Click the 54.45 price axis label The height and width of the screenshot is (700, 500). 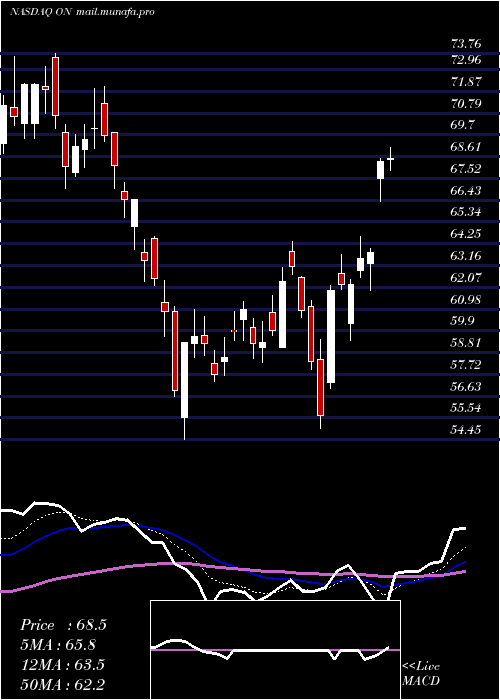pyautogui.click(x=466, y=430)
